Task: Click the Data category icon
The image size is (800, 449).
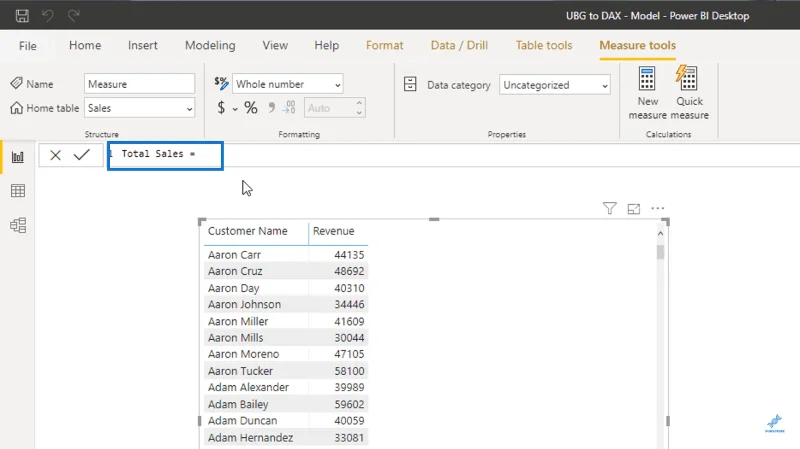Action: click(410, 84)
